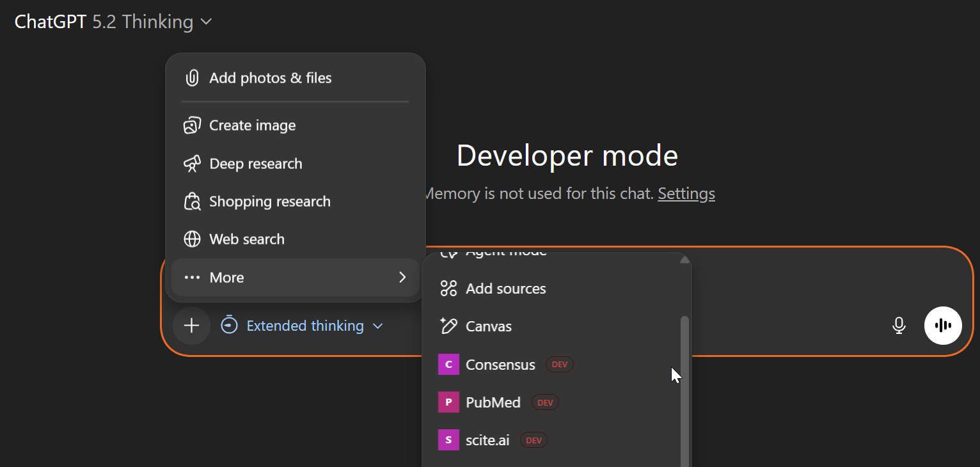Open Shopping research from the menu
Image resolution: width=980 pixels, height=467 pixels.
tap(269, 202)
